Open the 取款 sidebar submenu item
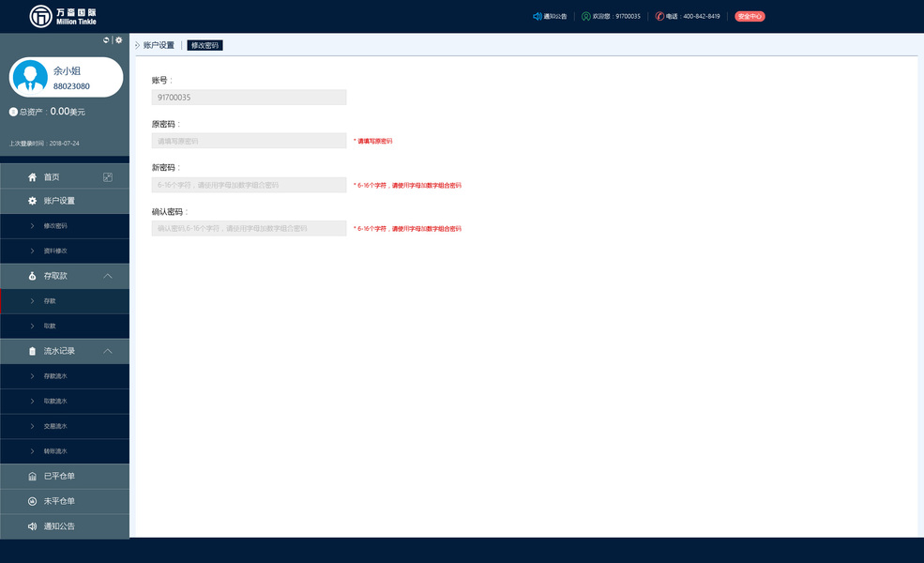Image resolution: width=924 pixels, height=563 pixels. point(65,326)
